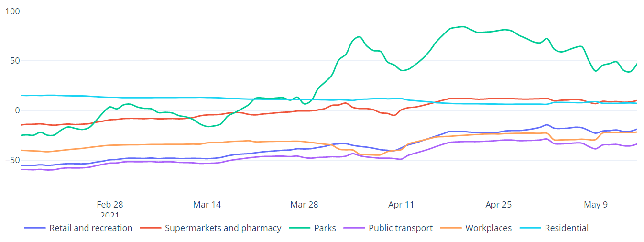Hide Public transport via its legend label
Screen dimensions: 644x242
coord(401,228)
